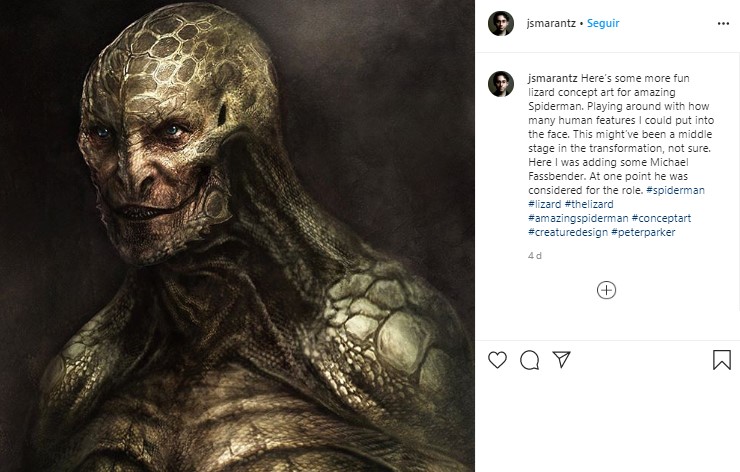Open the three-dot more options menu
740x472 pixels.
coord(723,23)
